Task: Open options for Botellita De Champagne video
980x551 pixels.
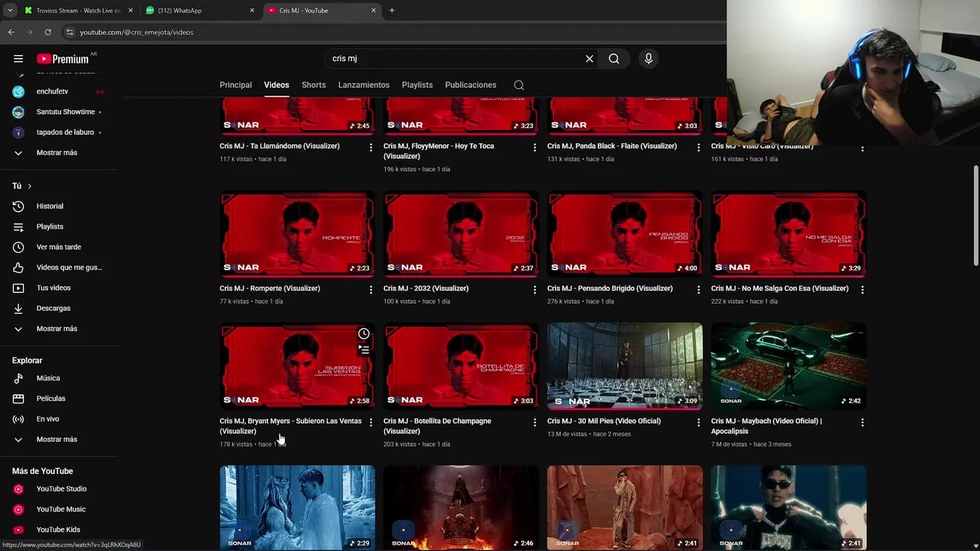Action: pyautogui.click(x=534, y=422)
